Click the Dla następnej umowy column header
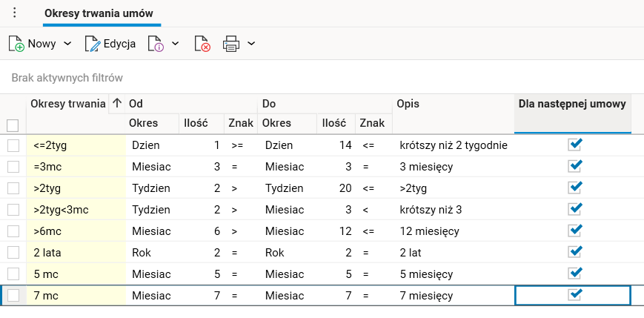Screen dimensions: 644x318 [x=571, y=104]
